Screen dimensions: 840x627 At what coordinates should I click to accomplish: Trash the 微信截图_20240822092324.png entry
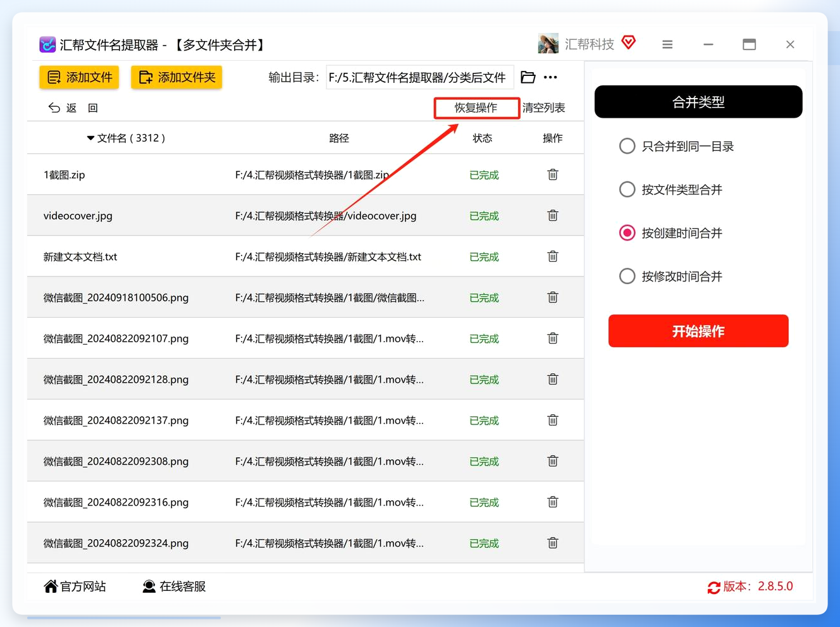pyautogui.click(x=553, y=543)
